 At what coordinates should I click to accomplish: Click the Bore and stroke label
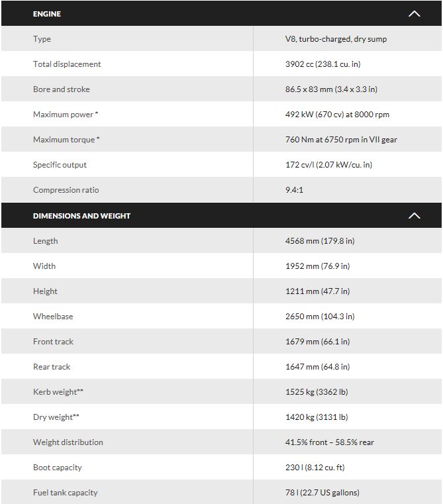(x=62, y=89)
